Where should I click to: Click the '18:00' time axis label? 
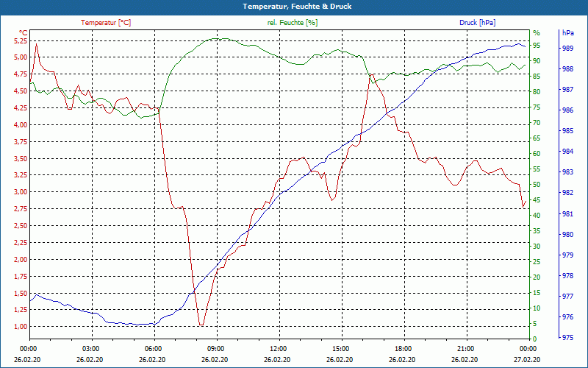(403, 348)
